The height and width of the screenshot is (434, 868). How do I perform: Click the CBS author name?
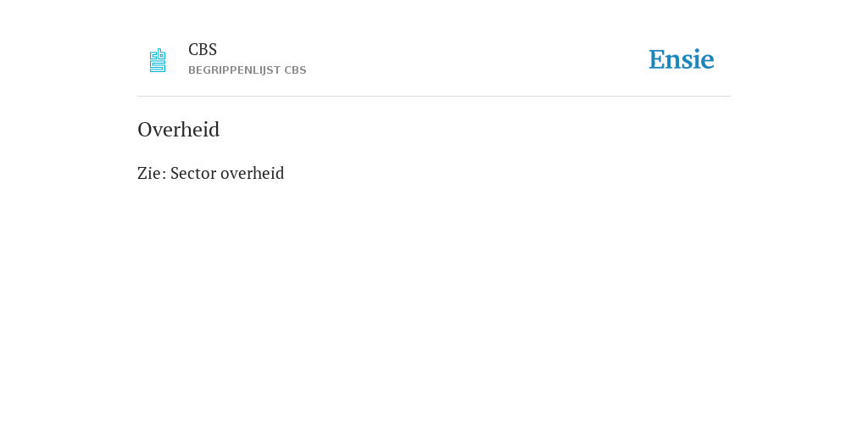click(x=203, y=49)
